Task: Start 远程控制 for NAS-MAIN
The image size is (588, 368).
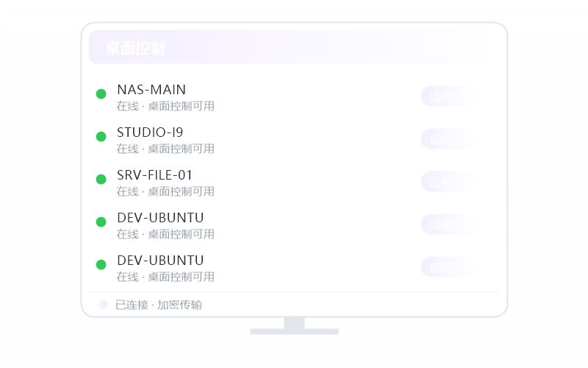Action: [x=448, y=96]
